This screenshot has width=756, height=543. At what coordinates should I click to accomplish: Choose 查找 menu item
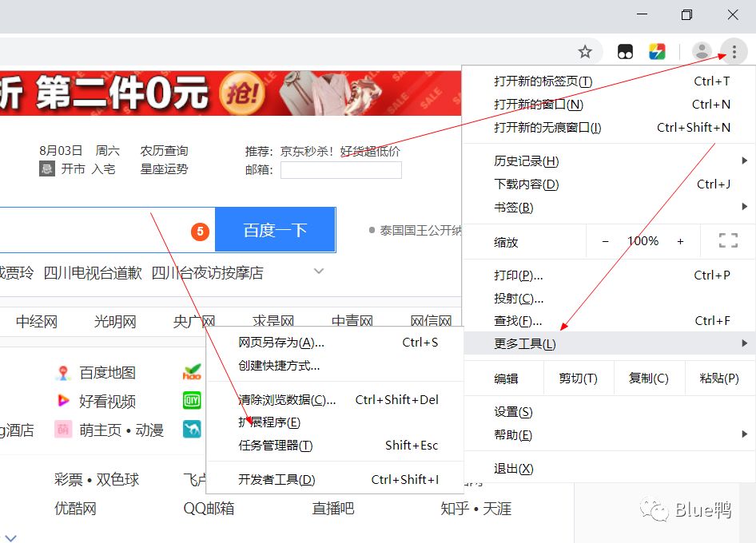[x=609, y=320]
